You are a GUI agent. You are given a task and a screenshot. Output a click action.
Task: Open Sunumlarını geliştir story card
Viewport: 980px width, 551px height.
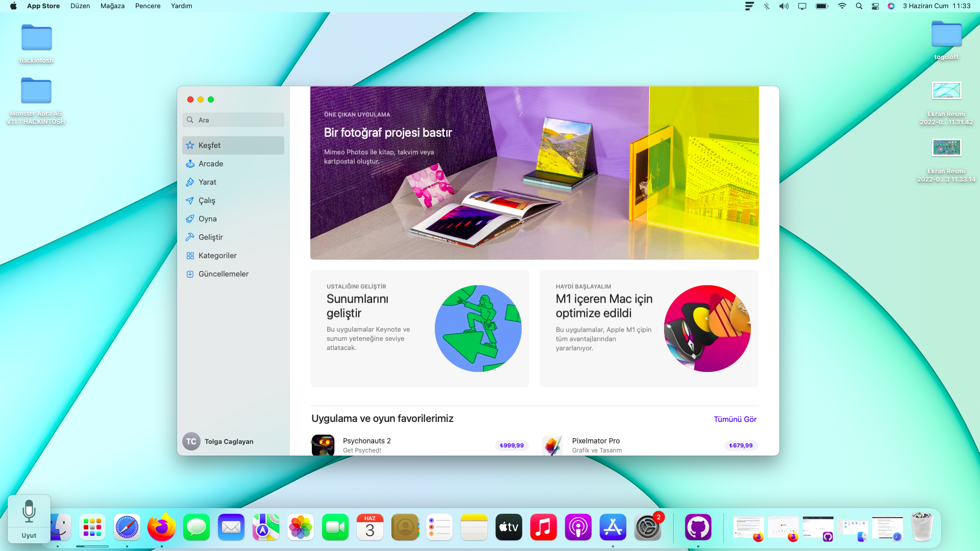(x=420, y=329)
